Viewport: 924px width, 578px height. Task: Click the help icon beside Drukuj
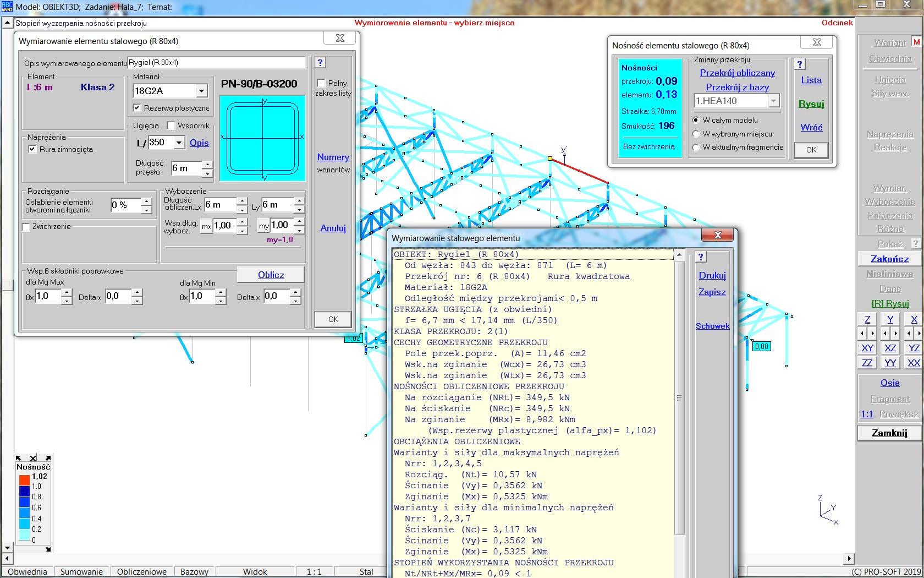pos(701,257)
